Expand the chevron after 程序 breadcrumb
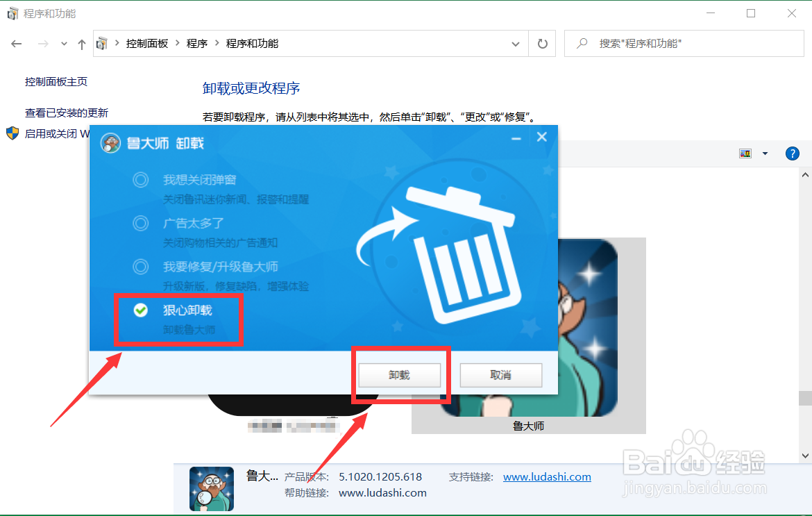 [x=217, y=43]
